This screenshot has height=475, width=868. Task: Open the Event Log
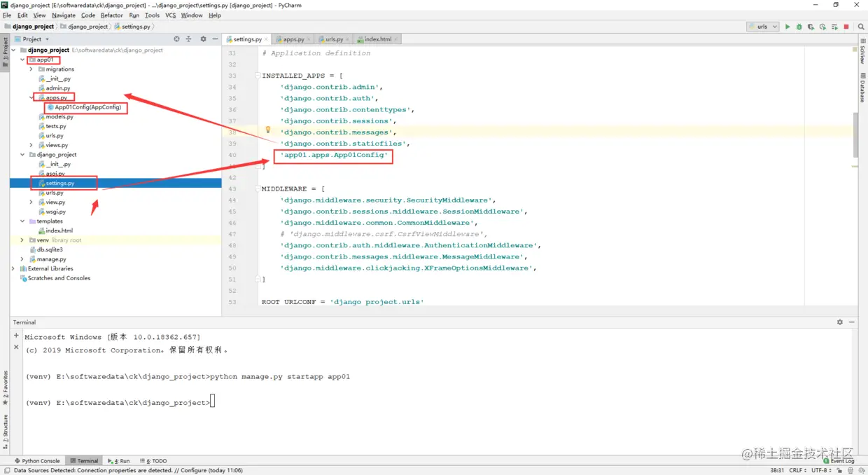[839, 461]
